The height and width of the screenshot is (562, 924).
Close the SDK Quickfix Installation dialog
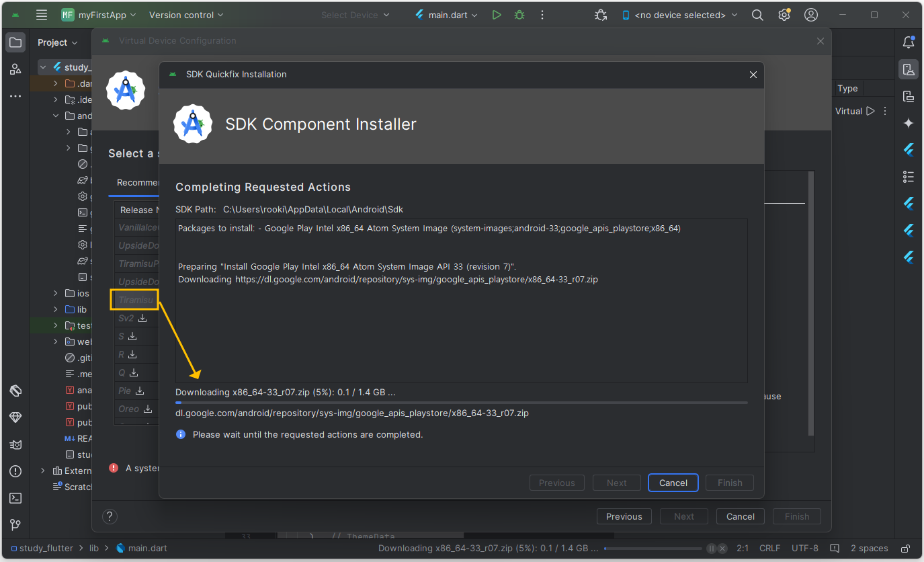753,75
